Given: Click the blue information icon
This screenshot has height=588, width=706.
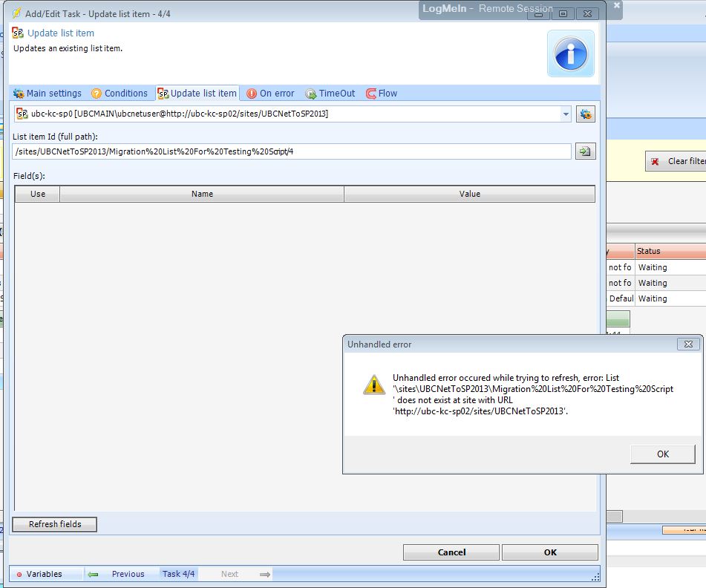Looking at the screenshot, I should click(570, 53).
